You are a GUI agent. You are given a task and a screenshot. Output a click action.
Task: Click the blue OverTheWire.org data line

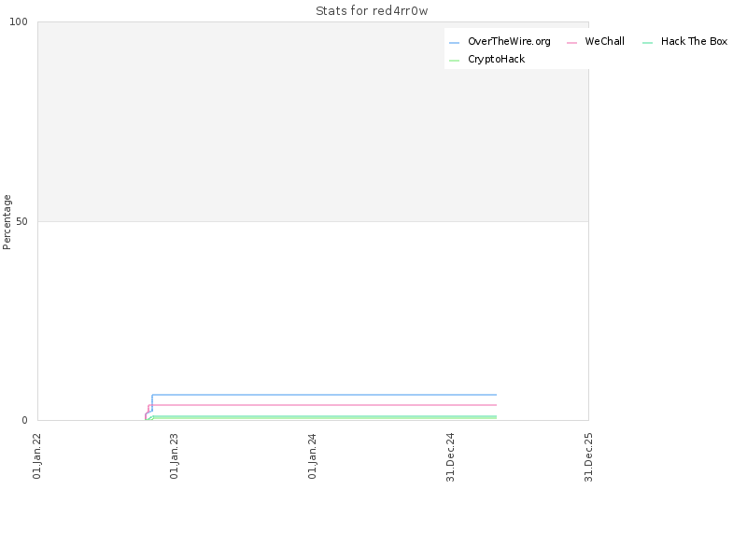click(324, 395)
